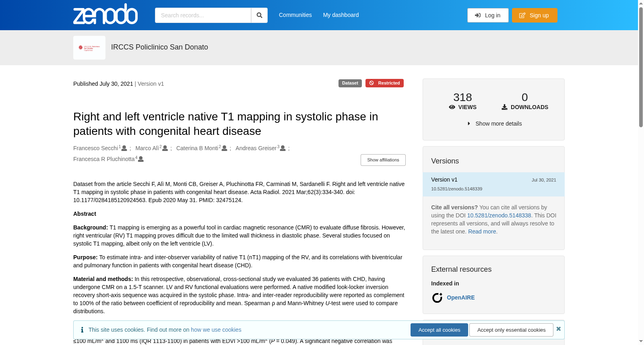Viewport: 644px width, 345px height.
Task: Click the 0 downloads count
Action: point(524,97)
